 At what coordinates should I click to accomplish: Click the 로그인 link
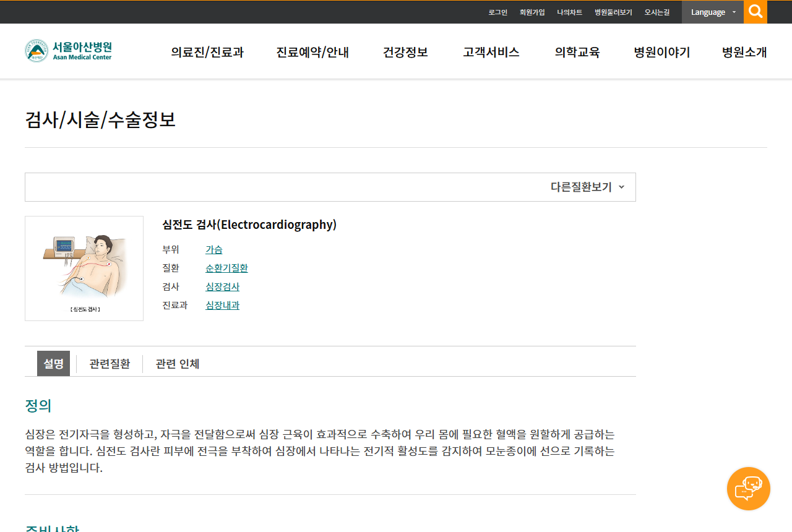click(x=497, y=12)
